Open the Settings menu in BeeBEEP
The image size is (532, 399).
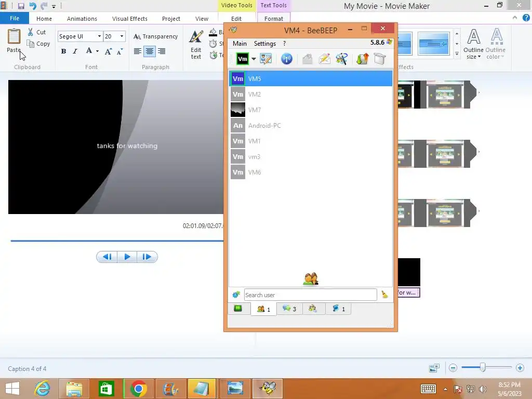click(x=264, y=44)
